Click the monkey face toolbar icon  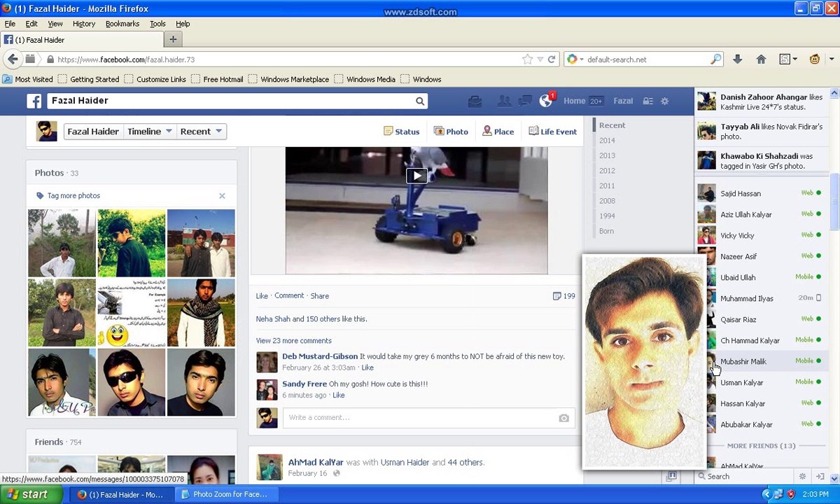[x=815, y=59]
